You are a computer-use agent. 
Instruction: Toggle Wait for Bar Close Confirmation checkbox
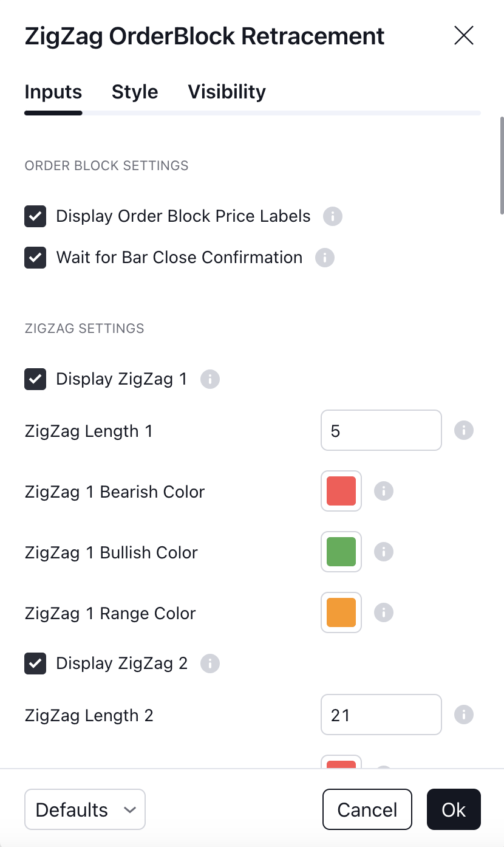(x=35, y=258)
